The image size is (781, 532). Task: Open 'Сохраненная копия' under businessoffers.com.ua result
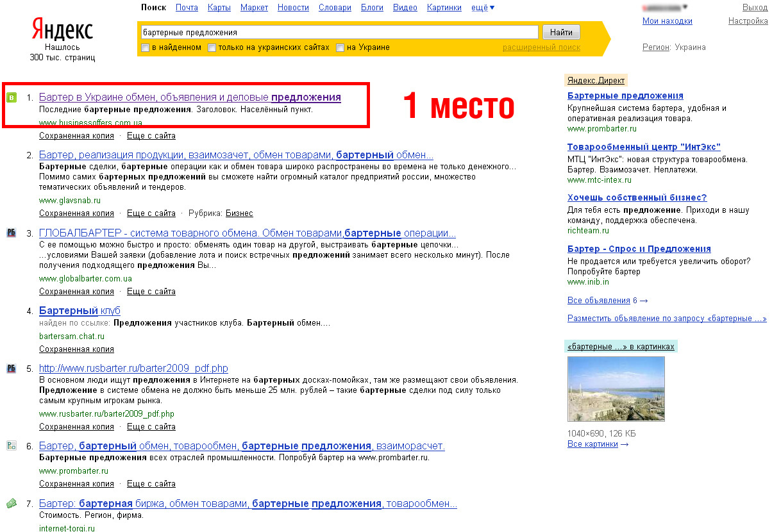coord(76,136)
